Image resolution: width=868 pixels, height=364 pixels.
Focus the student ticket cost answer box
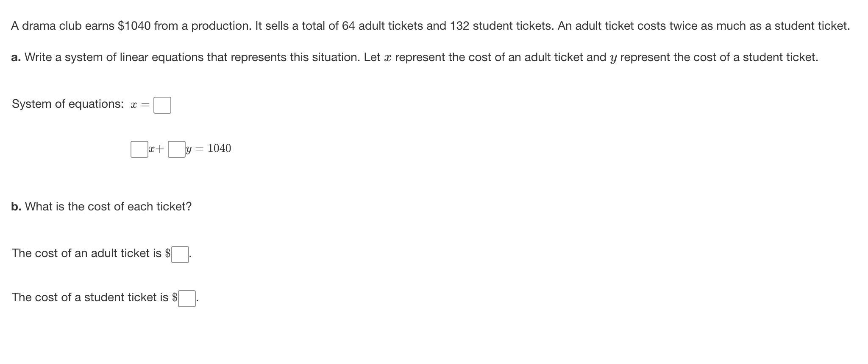click(187, 299)
